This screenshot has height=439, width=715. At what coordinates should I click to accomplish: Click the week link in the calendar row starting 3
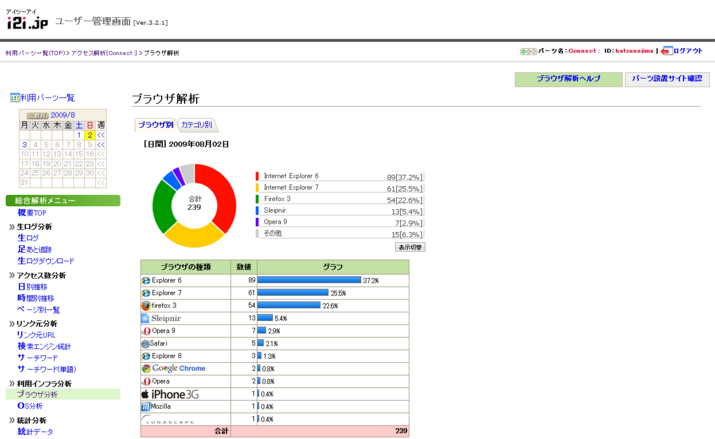point(101,145)
